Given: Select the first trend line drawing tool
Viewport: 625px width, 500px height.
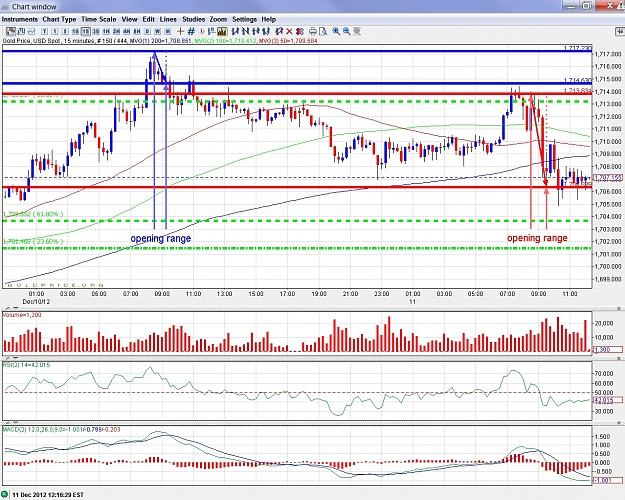Looking at the screenshot, I should [235, 31].
